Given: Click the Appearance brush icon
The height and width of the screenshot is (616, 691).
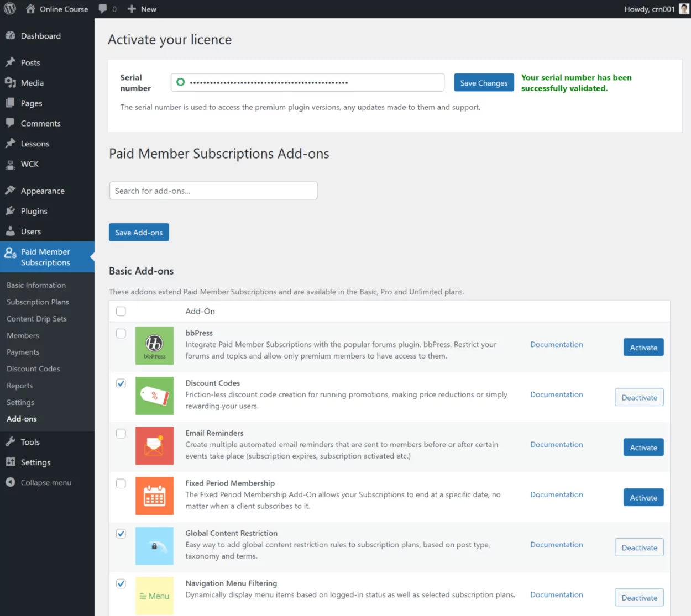Looking at the screenshot, I should [10, 190].
